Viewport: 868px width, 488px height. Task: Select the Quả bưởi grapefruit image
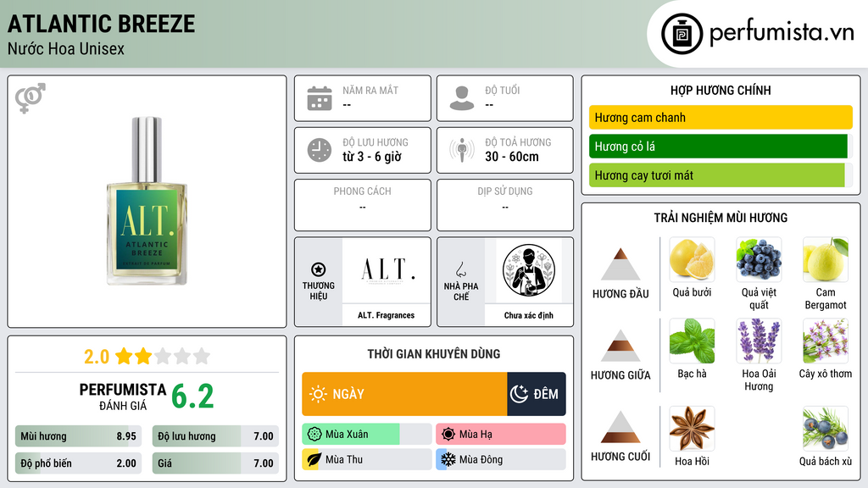(692, 259)
